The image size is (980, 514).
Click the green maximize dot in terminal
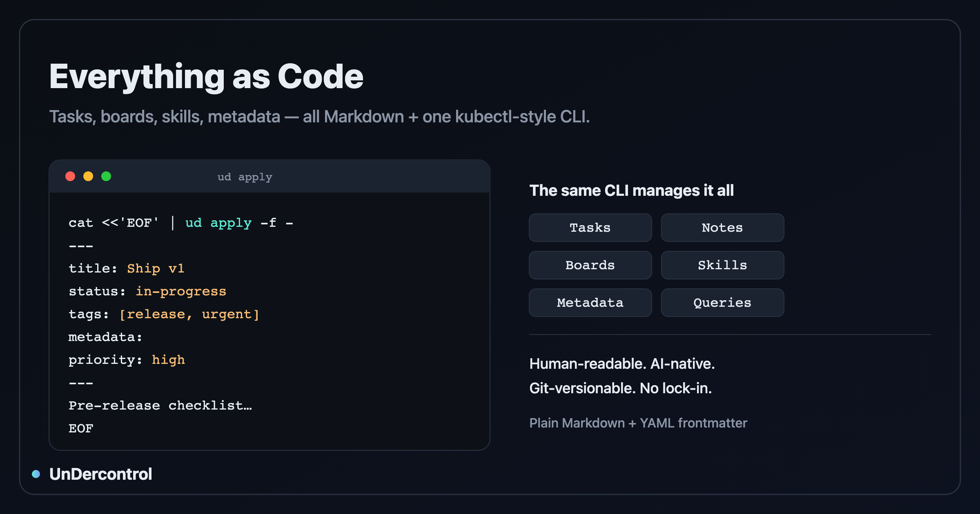click(x=106, y=176)
